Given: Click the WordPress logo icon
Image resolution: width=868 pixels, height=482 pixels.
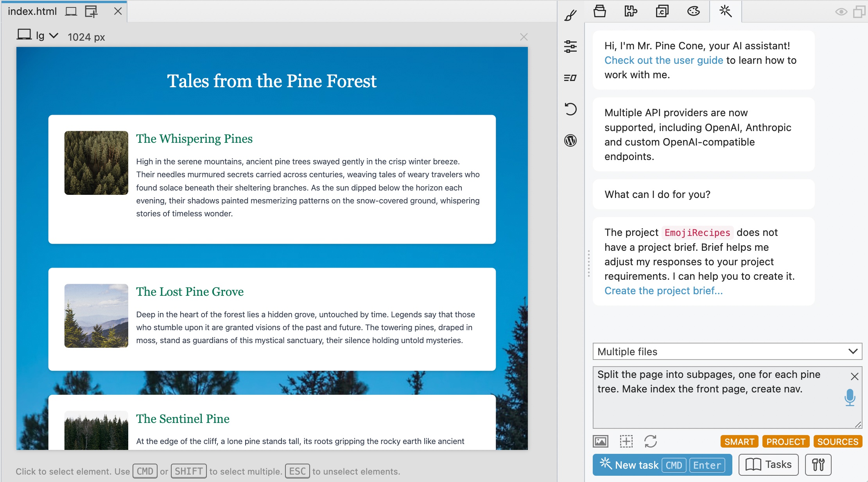Looking at the screenshot, I should click(x=570, y=140).
